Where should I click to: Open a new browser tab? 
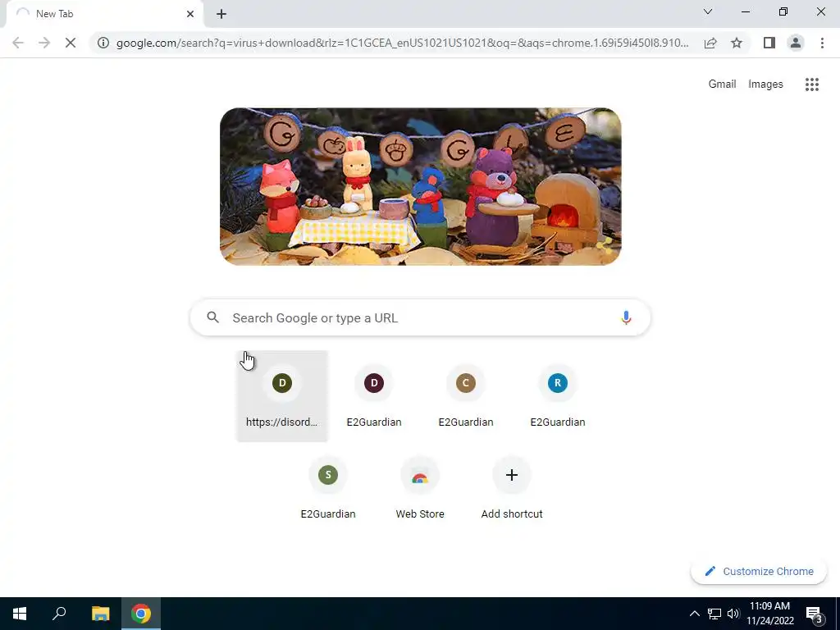pyautogui.click(x=221, y=14)
